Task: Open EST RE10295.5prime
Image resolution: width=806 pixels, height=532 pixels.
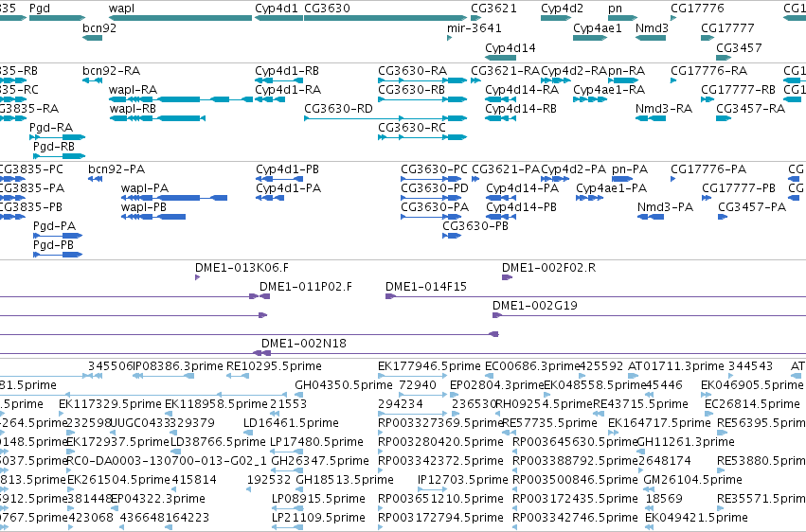Action: pyautogui.click(x=274, y=366)
